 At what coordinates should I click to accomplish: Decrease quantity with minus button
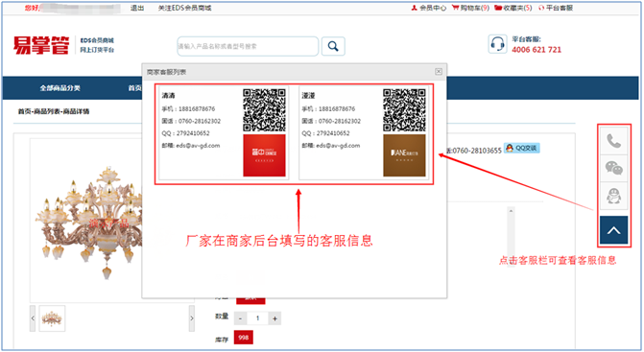click(240, 318)
